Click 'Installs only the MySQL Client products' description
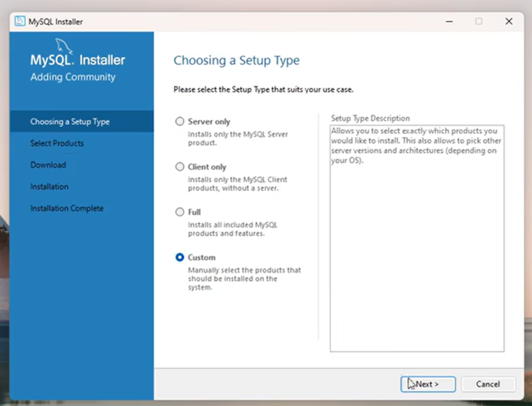Screen dimensions: 532x406 click(x=237, y=183)
